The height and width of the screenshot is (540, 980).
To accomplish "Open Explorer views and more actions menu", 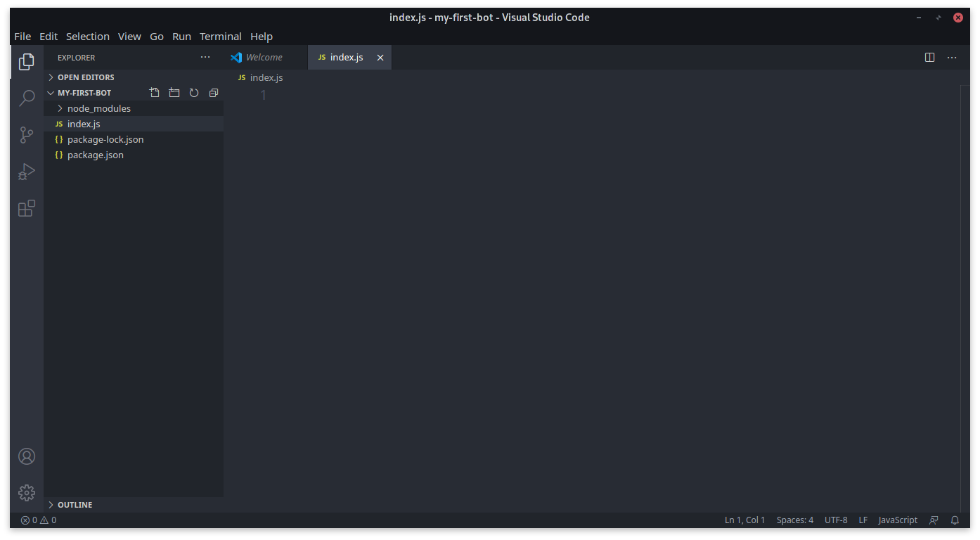I will pyautogui.click(x=205, y=58).
